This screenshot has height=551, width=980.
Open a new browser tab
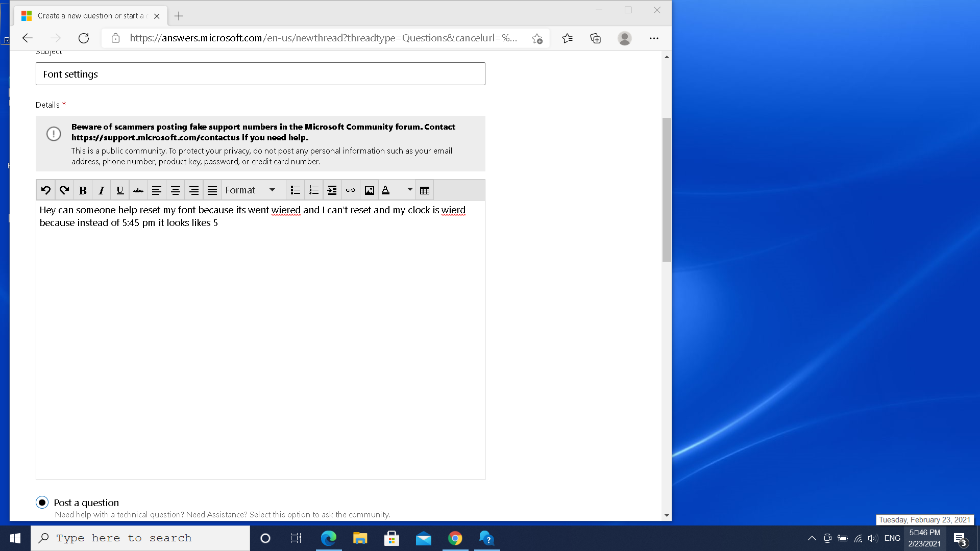(x=179, y=16)
